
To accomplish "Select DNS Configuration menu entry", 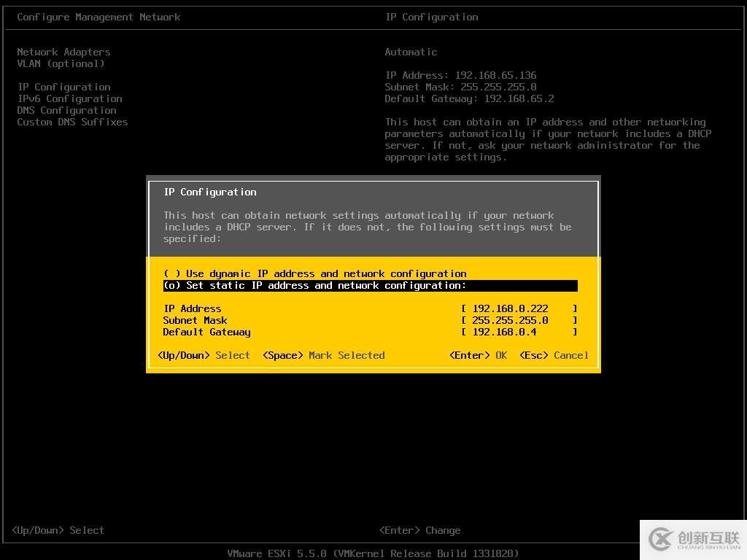I will [66, 111].
